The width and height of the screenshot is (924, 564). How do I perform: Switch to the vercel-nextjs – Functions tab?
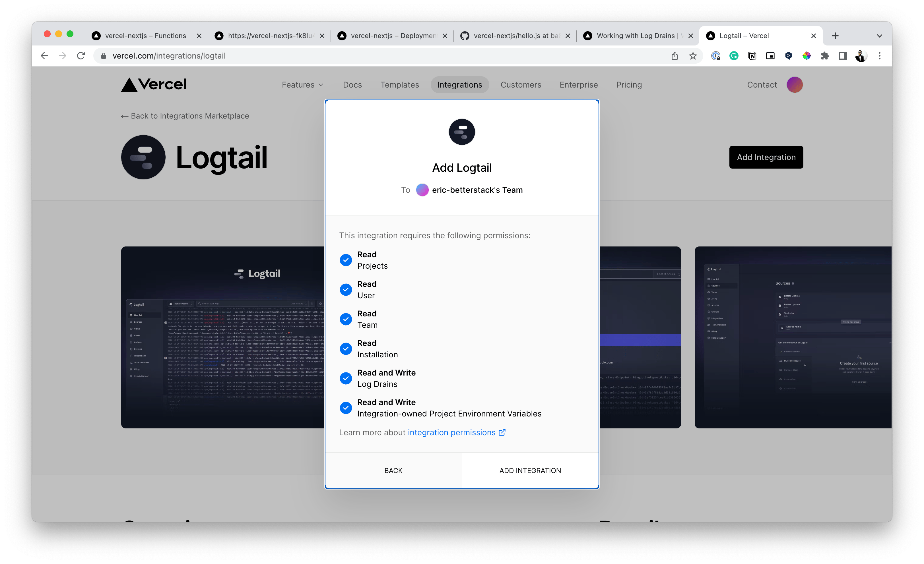pos(145,36)
